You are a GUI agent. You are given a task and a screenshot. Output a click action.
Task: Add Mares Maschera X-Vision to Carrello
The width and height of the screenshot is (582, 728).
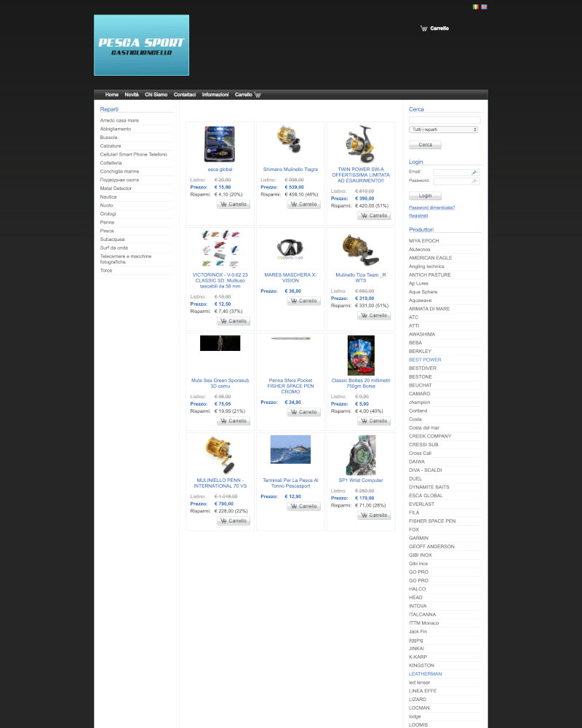[x=303, y=301]
